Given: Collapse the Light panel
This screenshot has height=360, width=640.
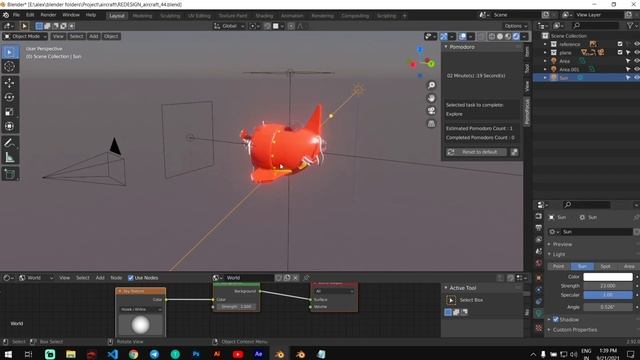Looking at the screenshot, I should click(559, 254).
